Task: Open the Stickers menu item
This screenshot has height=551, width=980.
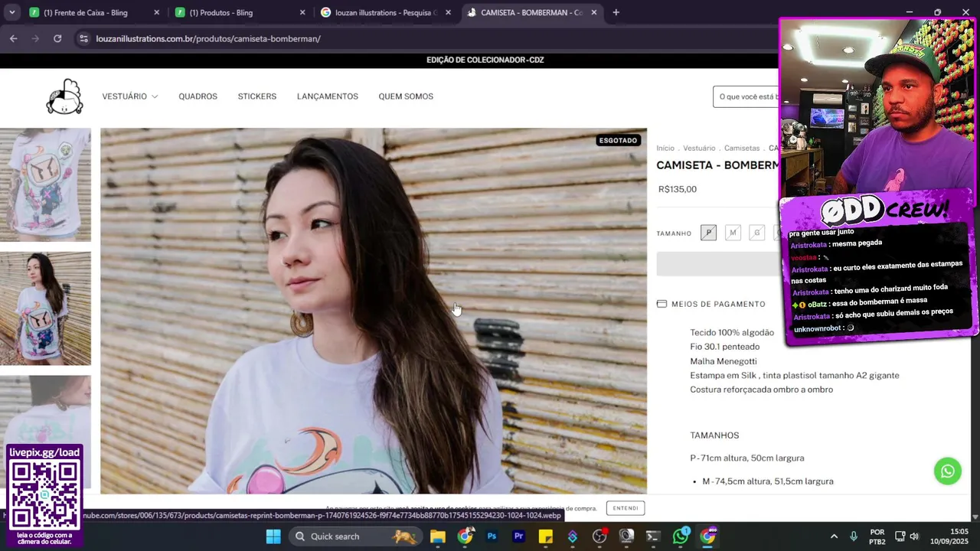Action: tap(257, 96)
